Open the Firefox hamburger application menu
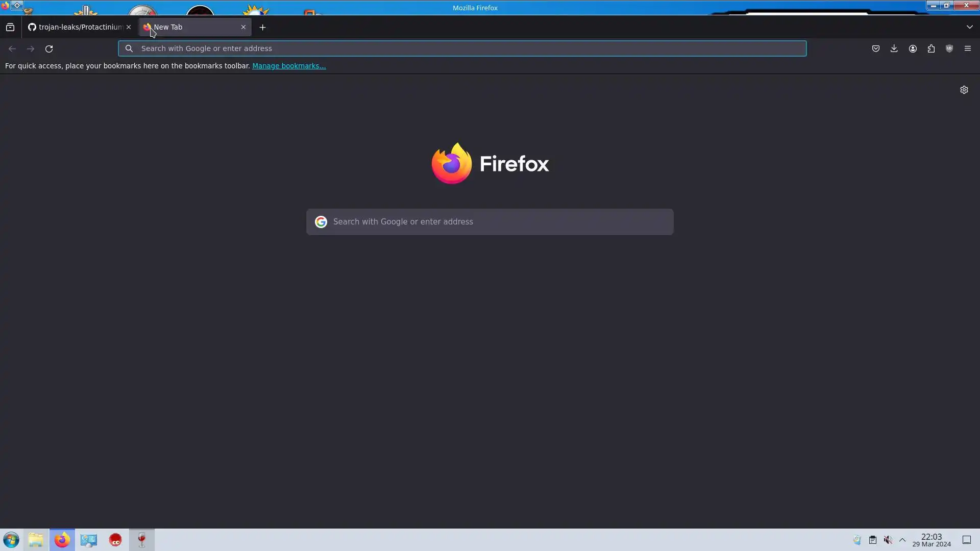The height and width of the screenshot is (551, 980). (x=968, y=48)
